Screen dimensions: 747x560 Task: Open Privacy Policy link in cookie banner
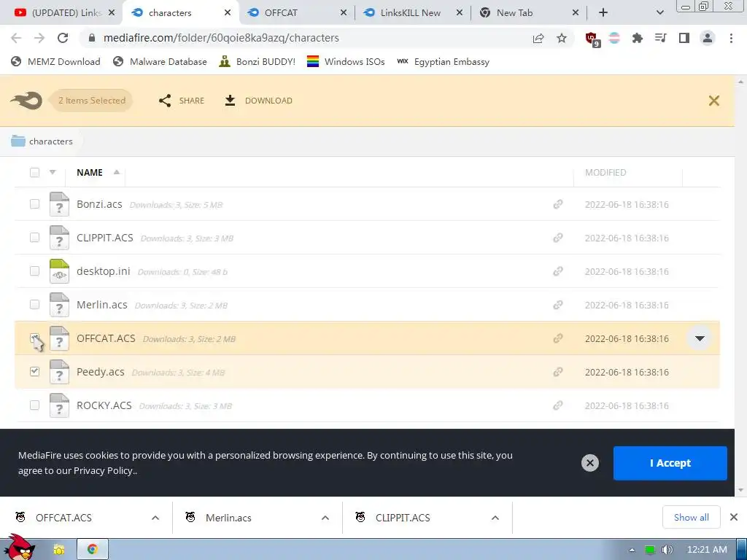(103, 470)
